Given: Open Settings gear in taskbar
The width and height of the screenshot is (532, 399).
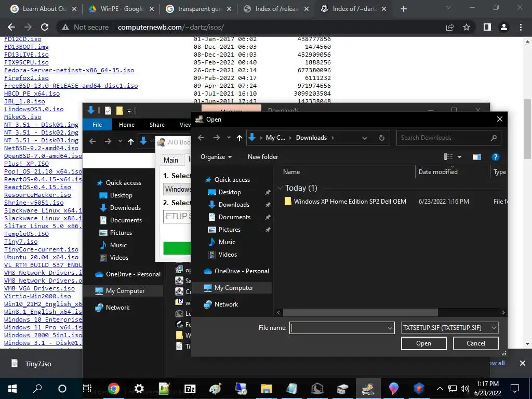Looking at the screenshot, I should click(x=139, y=389).
